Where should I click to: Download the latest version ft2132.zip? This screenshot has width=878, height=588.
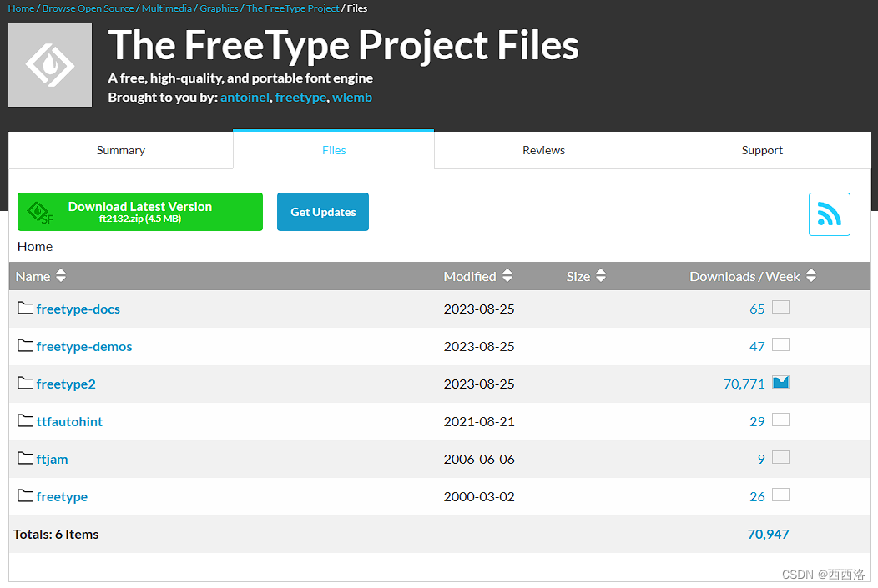[x=140, y=212]
